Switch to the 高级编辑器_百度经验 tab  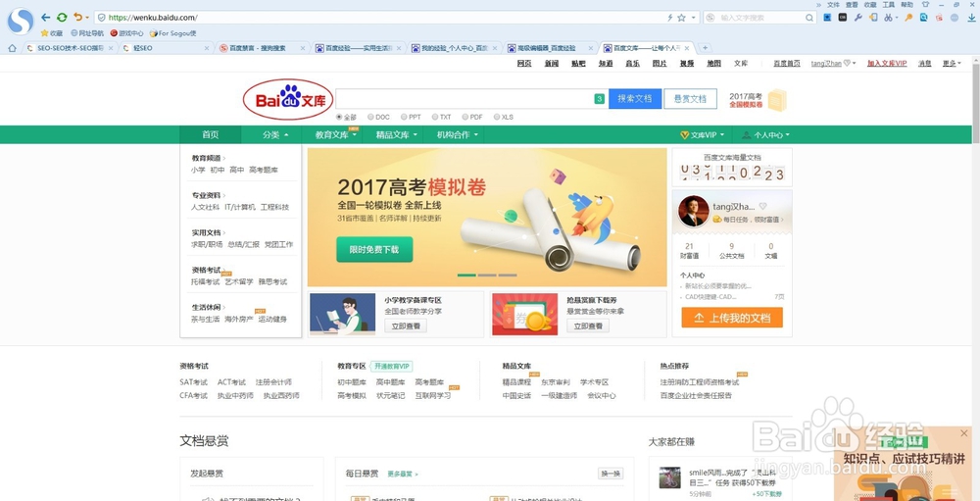point(550,48)
